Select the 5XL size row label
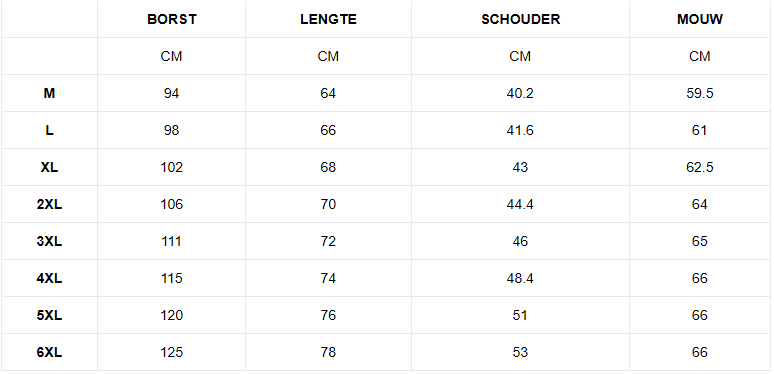Viewport: 774px width, 374px height. 49,315
